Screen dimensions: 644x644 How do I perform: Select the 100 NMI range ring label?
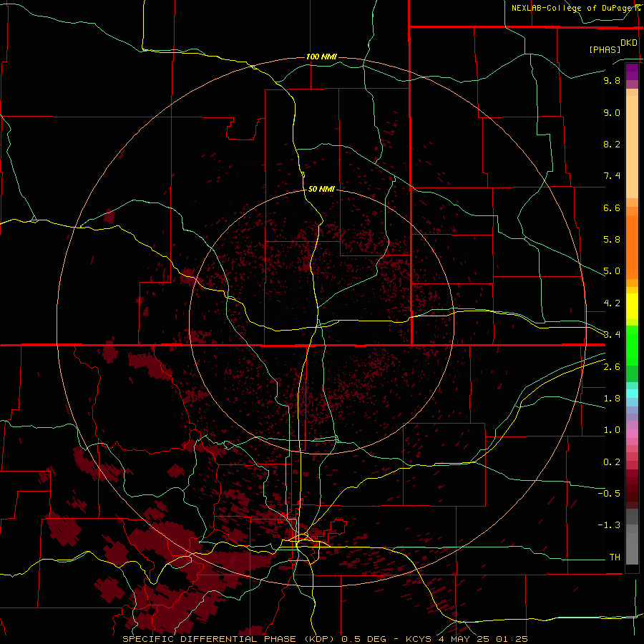pos(321,57)
